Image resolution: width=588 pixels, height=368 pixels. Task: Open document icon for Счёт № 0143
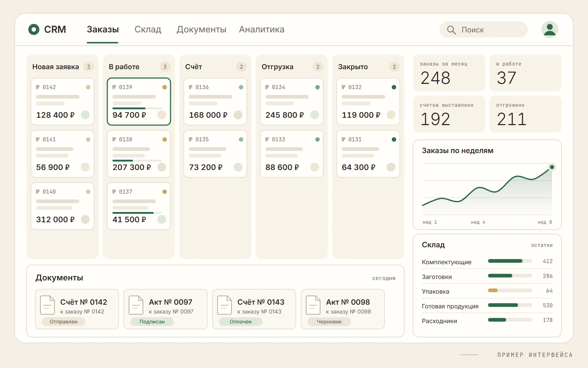225,305
